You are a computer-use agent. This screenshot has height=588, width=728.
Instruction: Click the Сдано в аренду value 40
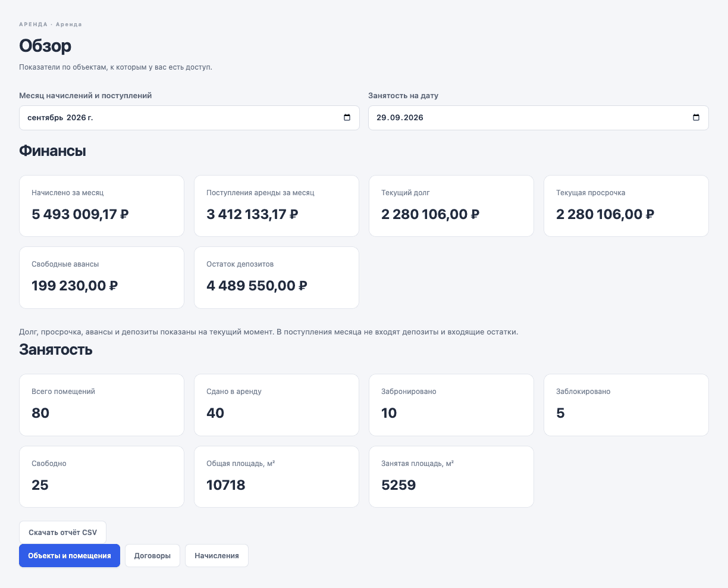click(x=215, y=413)
